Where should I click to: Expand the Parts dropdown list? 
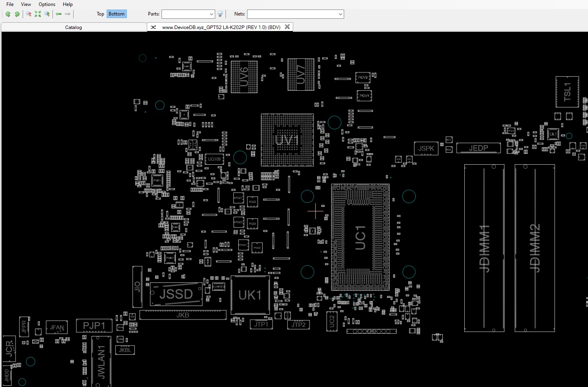pos(211,14)
